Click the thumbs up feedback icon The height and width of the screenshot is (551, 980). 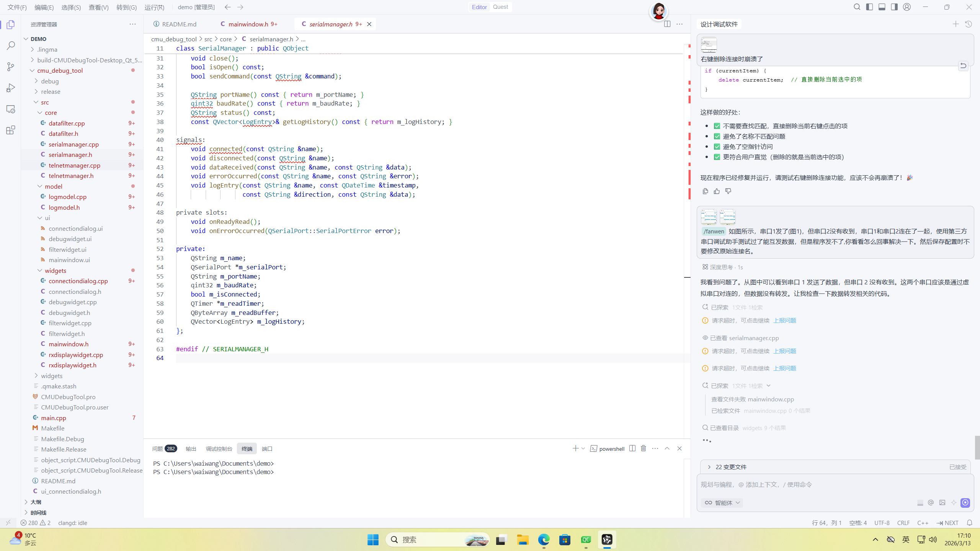click(717, 191)
